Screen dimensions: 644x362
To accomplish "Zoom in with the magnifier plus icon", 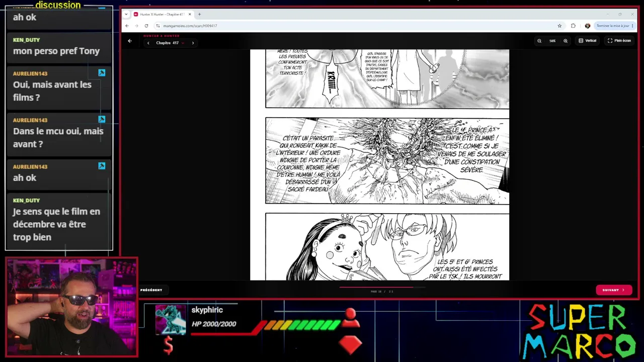I will [x=566, y=41].
